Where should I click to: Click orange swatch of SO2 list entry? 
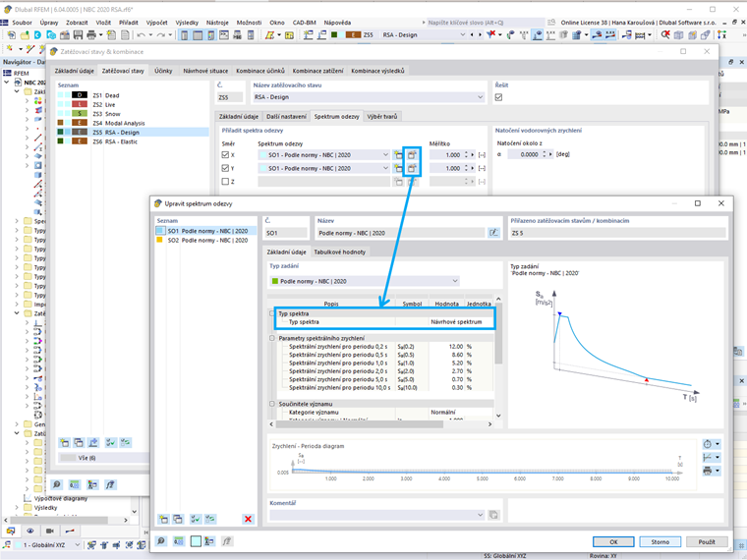pyautogui.click(x=160, y=240)
